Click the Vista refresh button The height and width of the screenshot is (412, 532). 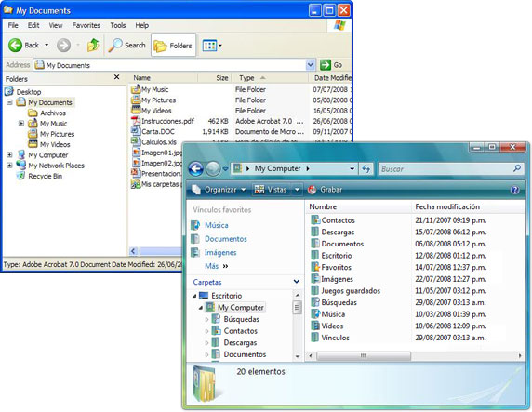(x=366, y=168)
